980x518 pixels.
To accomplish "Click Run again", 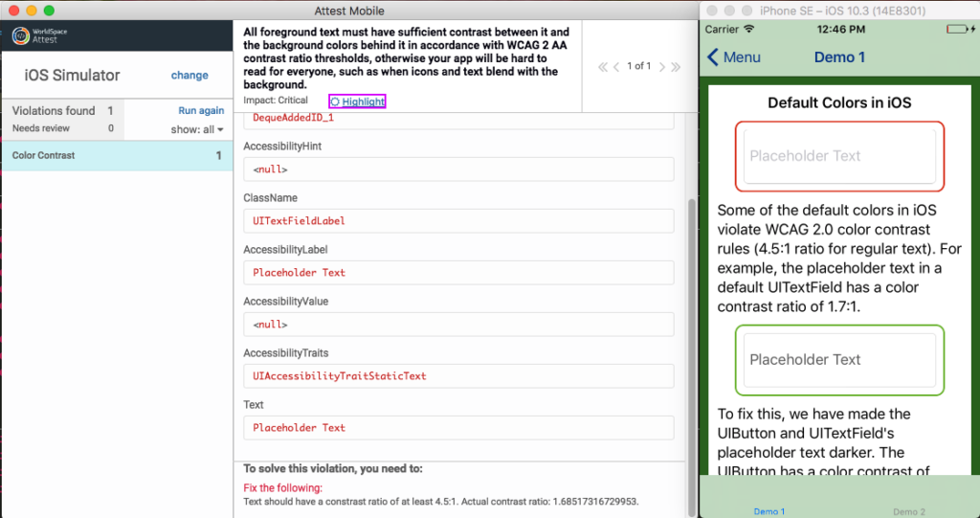I will tap(201, 111).
